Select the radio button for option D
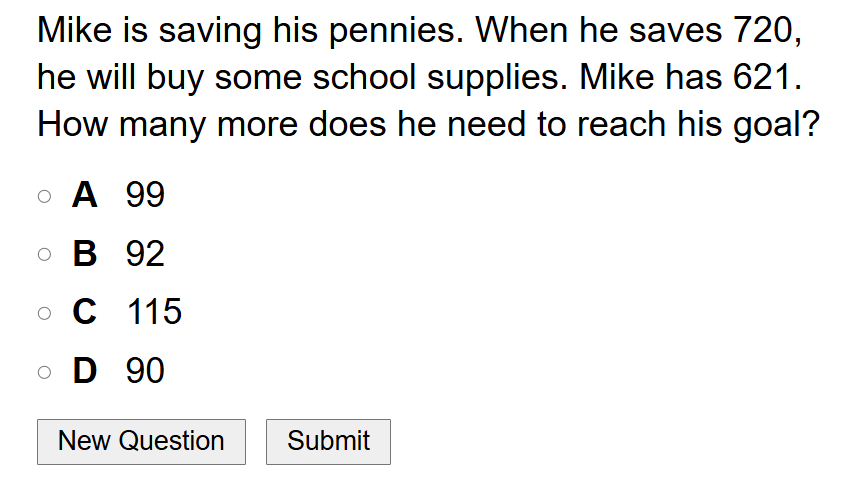Viewport: 845px width, 489px height. click(44, 372)
